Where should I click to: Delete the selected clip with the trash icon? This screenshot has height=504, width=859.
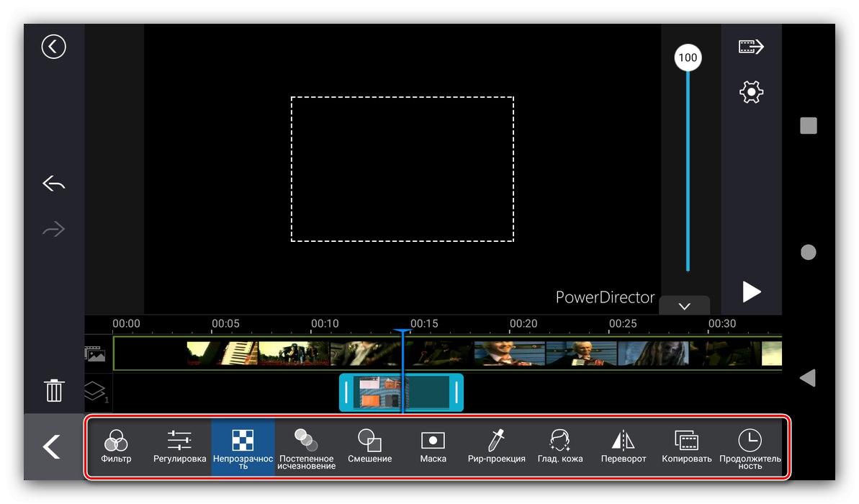(54, 390)
